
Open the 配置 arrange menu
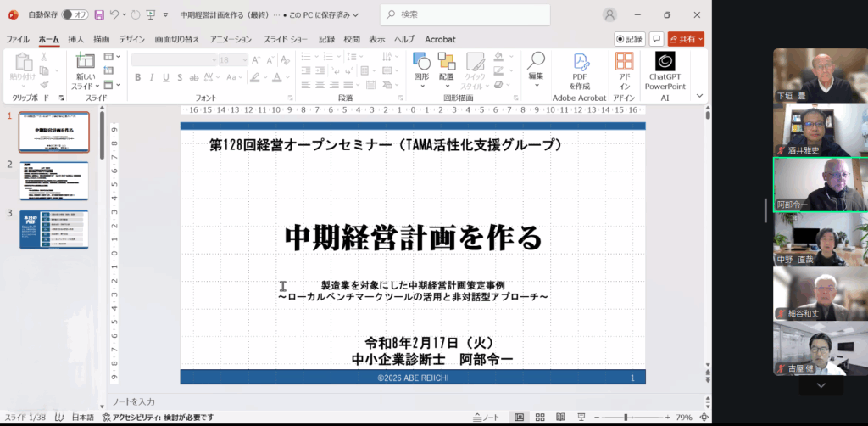pyautogui.click(x=446, y=67)
